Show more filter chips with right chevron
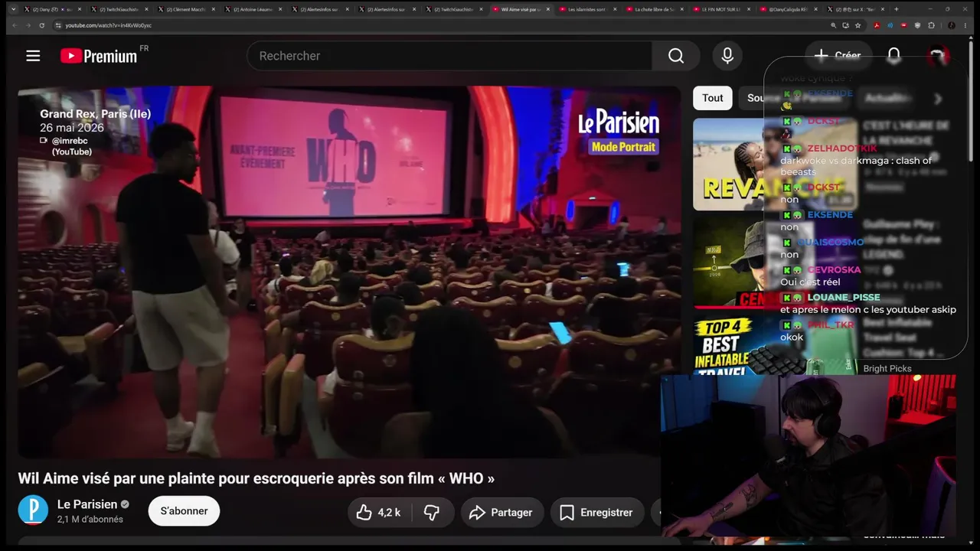The width and height of the screenshot is (980, 551). pyautogui.click(x=938, y=99)
